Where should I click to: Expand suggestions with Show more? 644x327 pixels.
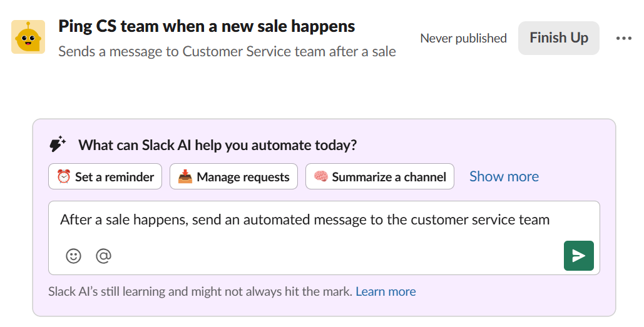504,177
